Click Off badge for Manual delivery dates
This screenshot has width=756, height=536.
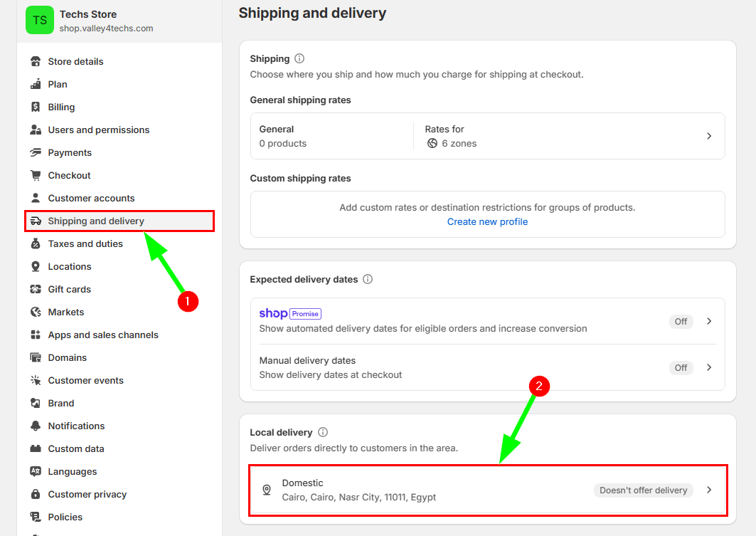(x=681, y=367)
